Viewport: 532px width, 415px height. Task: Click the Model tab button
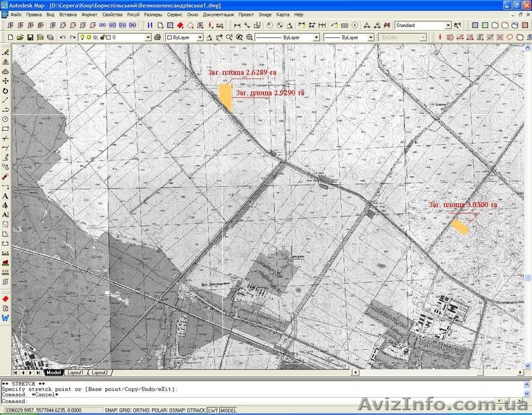click(x=54, y=372)
